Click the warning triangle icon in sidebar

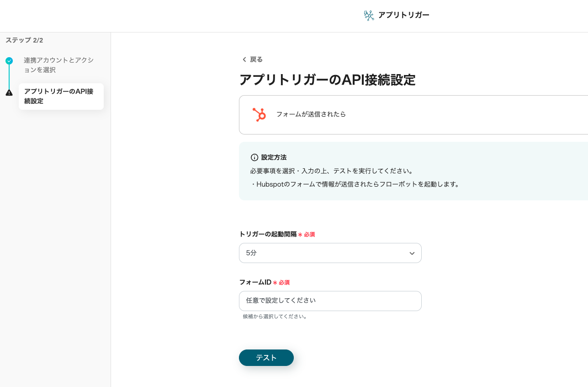9,92
